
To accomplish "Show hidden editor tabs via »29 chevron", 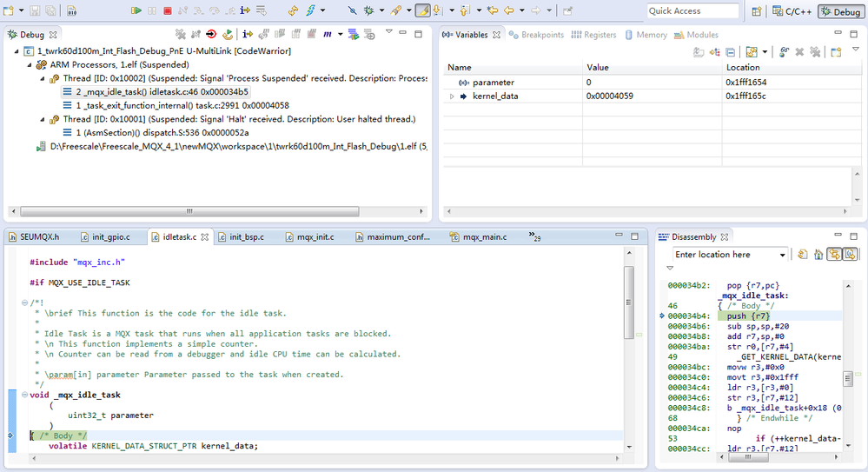I will click(x=534, y=236).
